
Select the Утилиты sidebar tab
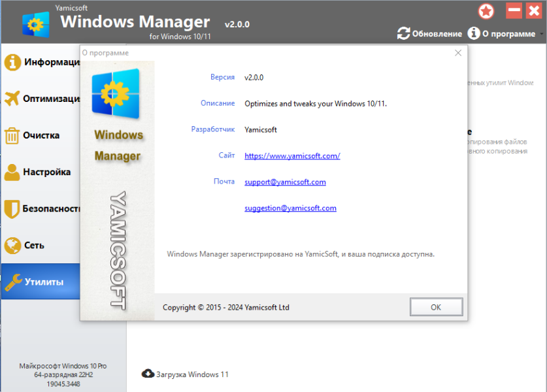41,282
